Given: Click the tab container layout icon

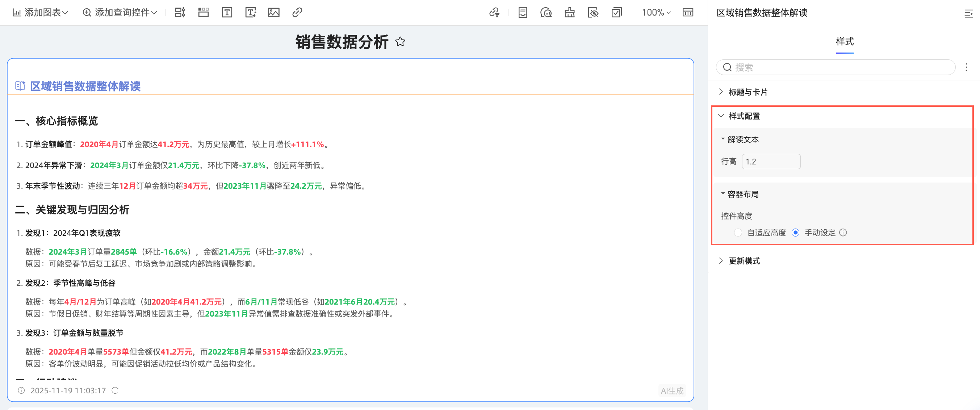Looking at the screenshot, I should pyautogui.click(x=204, y=13).
